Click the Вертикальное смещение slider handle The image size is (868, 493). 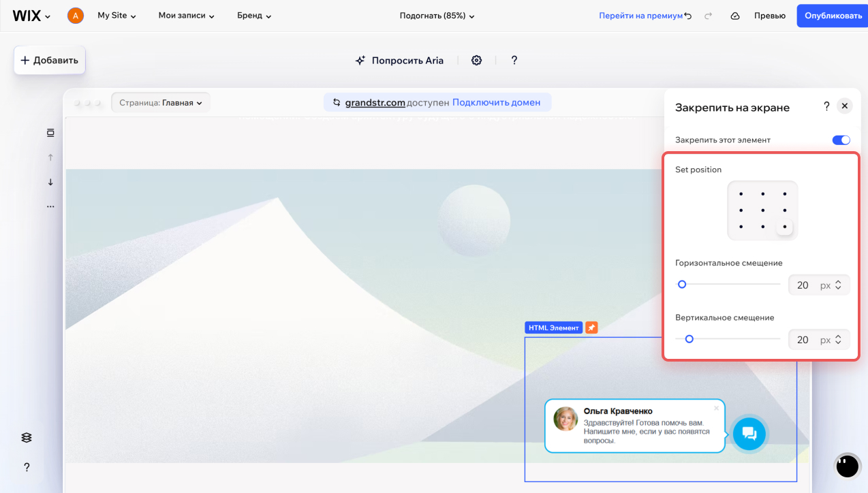(x=689, y=338)
